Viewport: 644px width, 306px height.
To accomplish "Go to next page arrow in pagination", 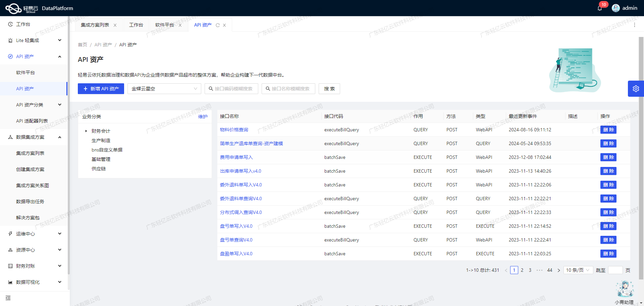I will tap(559, 270).
